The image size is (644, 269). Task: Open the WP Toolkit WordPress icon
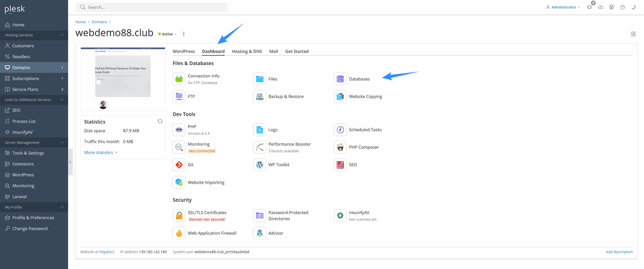tap(259, 165)
